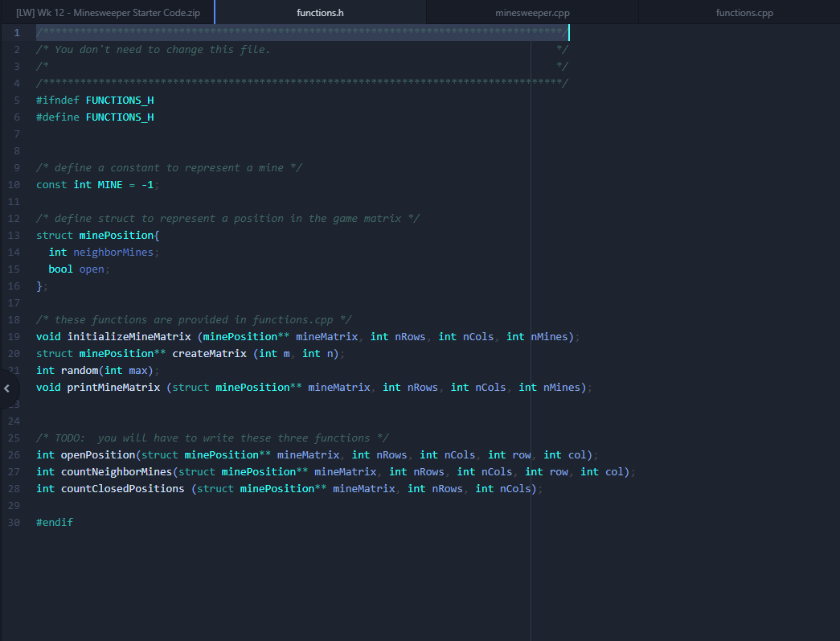Click the printMineMatrix function name
Screen dimensions: 840x641
click(x=113, y=388)
